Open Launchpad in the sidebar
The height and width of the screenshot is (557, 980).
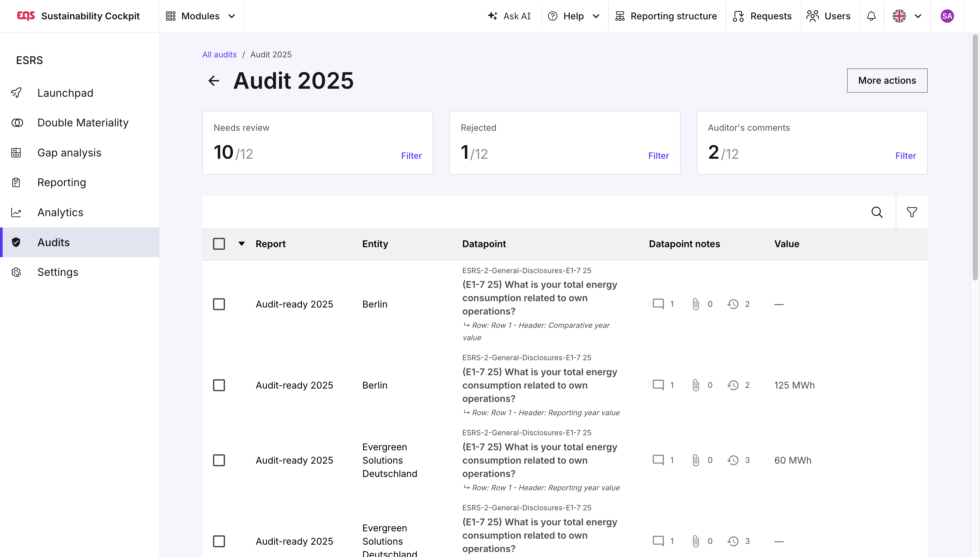[x=80, y=93]
